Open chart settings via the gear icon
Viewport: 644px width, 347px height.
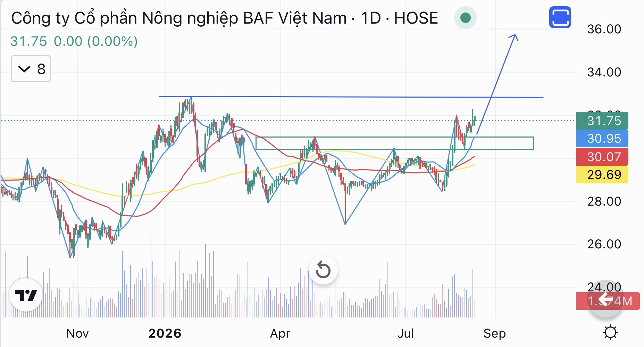click(x=610, y=332)
